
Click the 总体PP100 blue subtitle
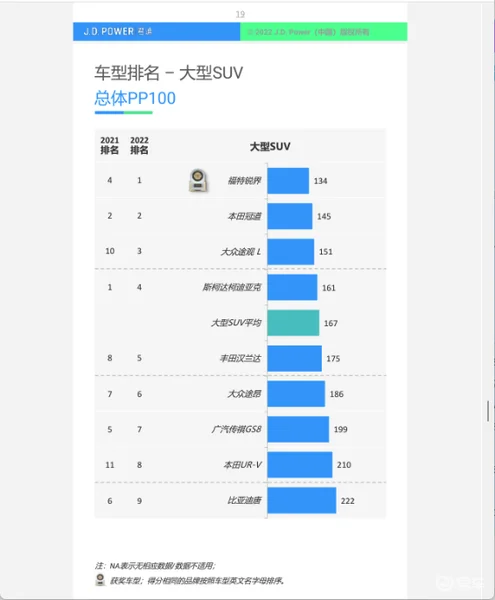click(x=135, y=98)
